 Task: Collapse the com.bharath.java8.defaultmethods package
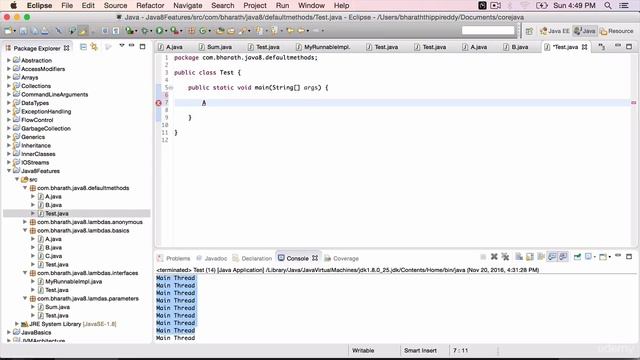pos(25,188)
